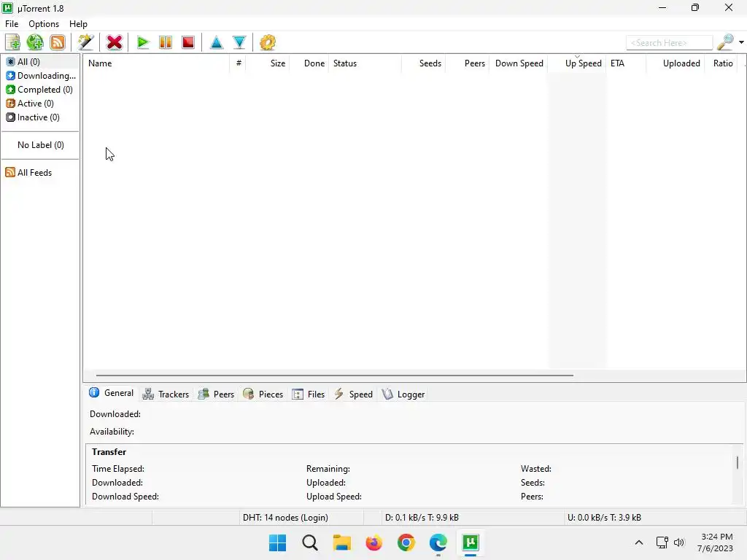The width and height of the screenshot is (747, 560).
Task: Click the µTorrent taskbar icon
Action: point(471,542)
